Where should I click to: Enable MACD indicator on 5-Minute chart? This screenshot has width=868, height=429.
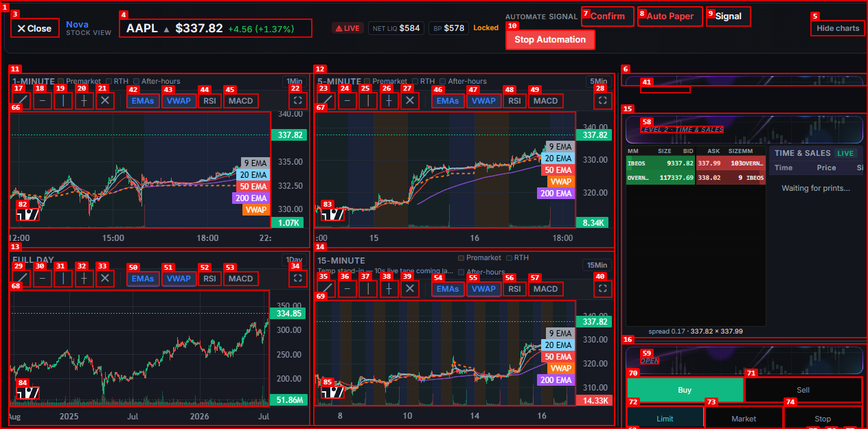(546, 101)
